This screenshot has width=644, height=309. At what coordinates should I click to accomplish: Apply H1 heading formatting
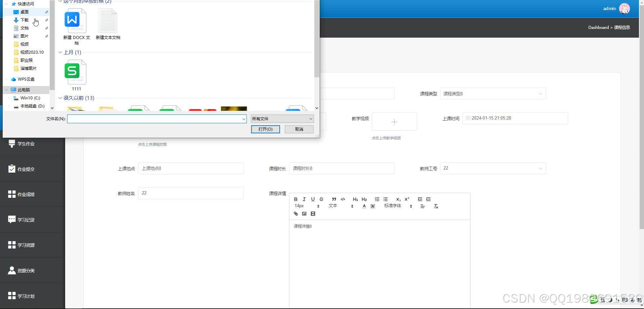355,199
